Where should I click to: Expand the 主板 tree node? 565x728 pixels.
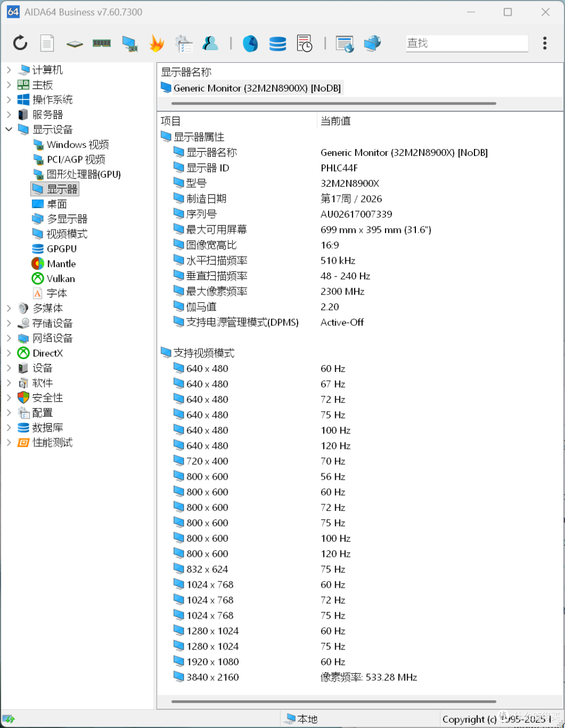[x=9, y=85]
